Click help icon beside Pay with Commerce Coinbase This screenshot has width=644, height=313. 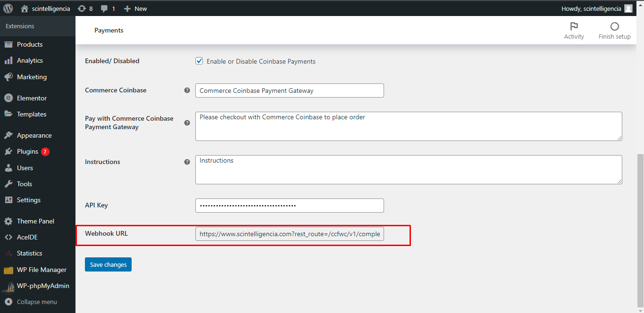187,123
